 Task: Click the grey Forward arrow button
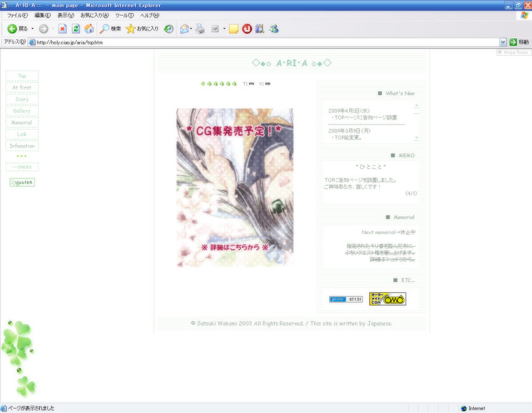coord(43,29)
